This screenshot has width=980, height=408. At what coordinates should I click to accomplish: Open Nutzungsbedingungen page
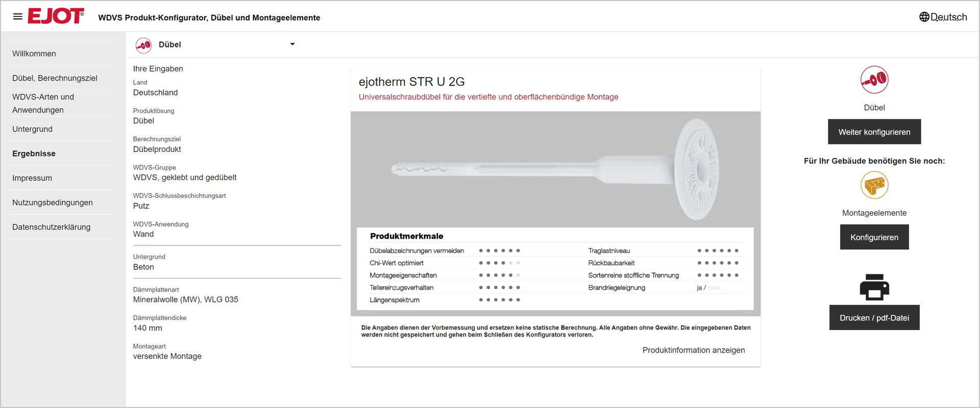click(53, 202)
